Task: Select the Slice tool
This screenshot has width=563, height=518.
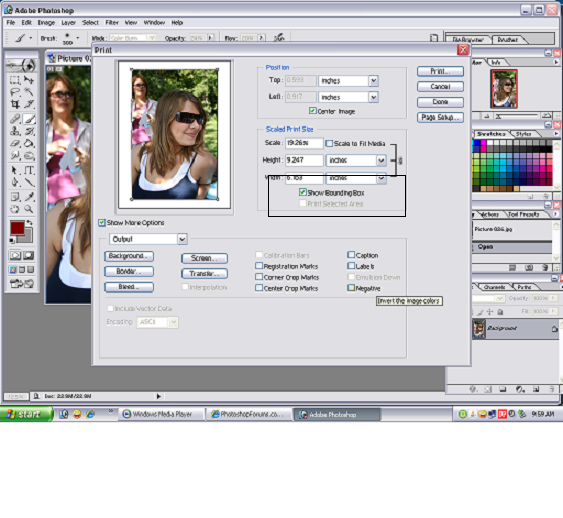Action: (29, 104)
